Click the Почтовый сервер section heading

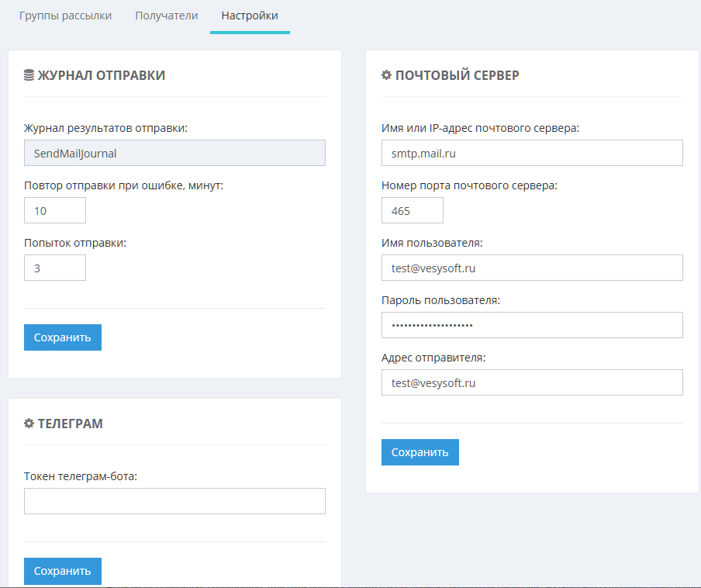(x=457, y=75)
